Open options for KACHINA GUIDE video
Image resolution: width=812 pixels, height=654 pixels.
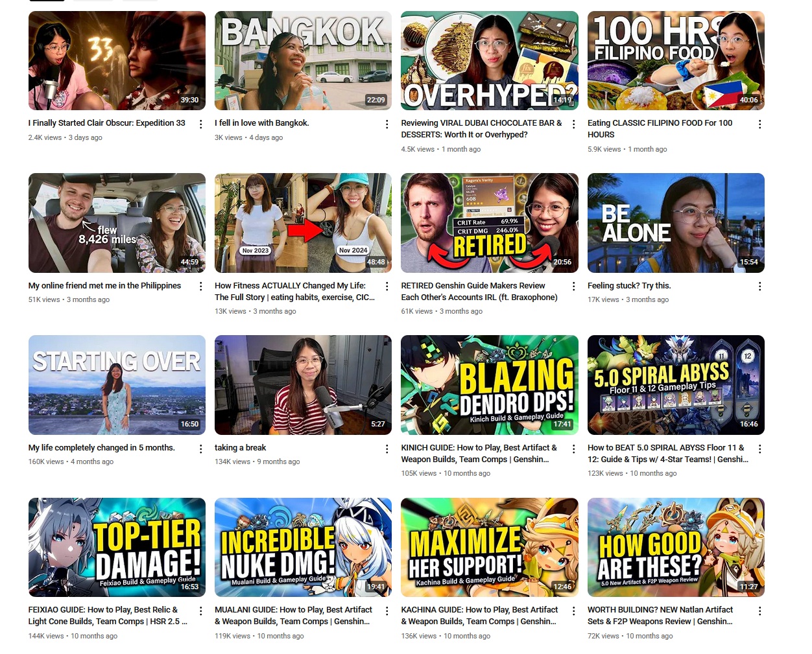[573, 611]
